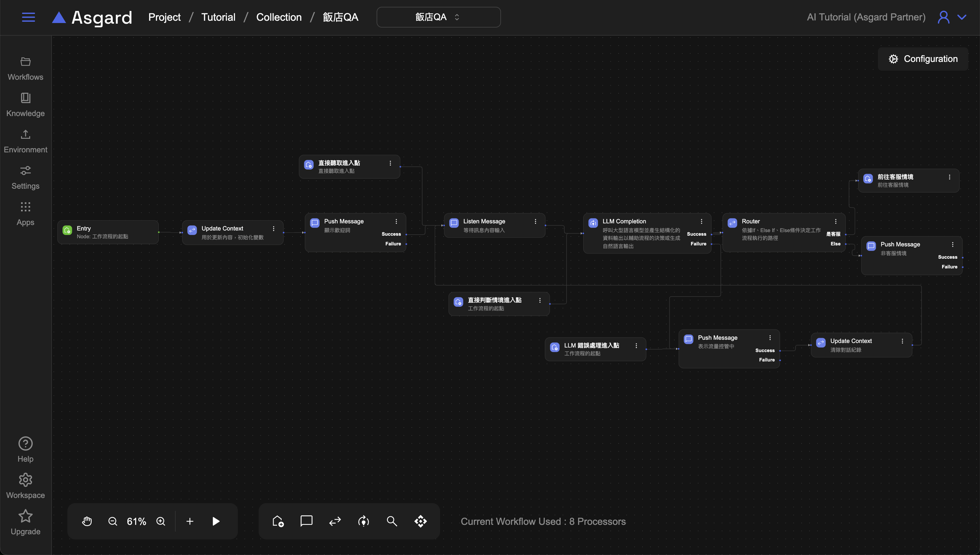The height and width of the screenshot is (555, 980).
Task: Toggle the hamburger sidebar menu
Action: click(x=29, y=17)
